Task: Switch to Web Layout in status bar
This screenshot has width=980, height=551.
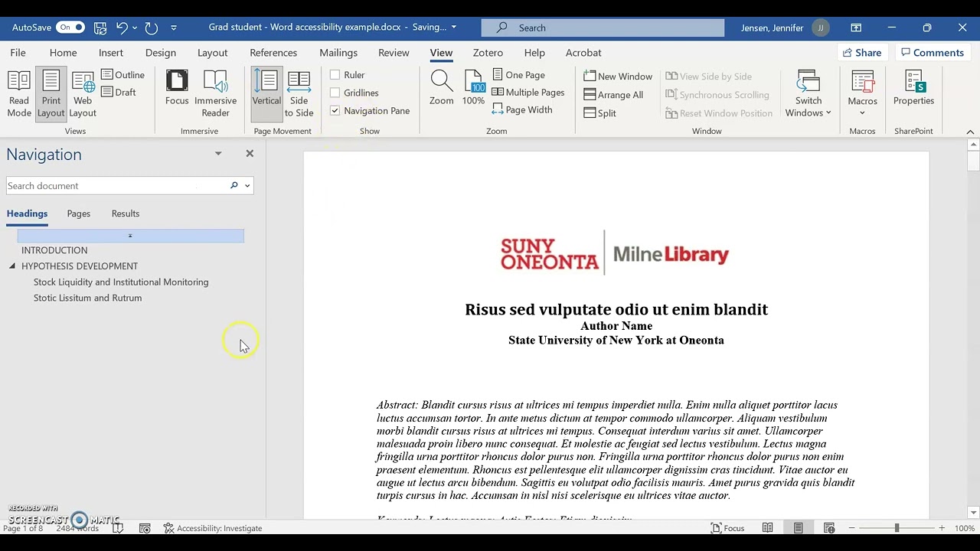Action: pyautogui.click(x=829, y=528)
